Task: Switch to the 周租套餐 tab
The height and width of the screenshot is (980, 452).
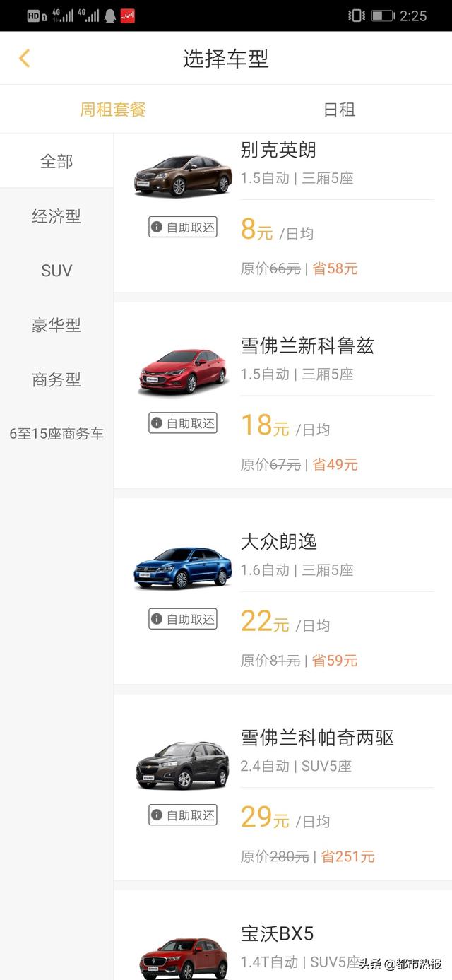Action: 113,110
